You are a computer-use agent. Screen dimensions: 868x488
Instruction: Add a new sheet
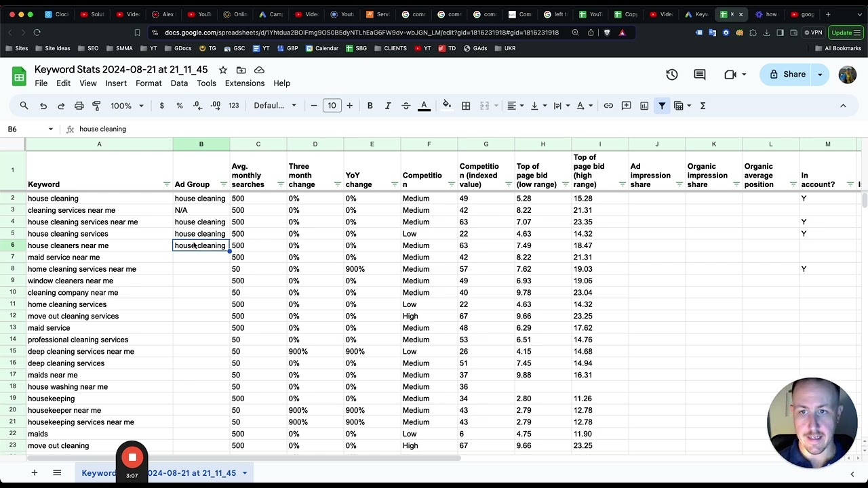[x=35, y=473]
